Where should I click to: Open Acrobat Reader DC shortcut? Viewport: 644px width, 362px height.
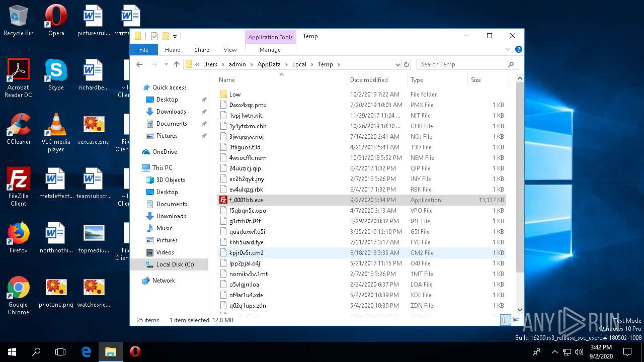coord(19,78)
